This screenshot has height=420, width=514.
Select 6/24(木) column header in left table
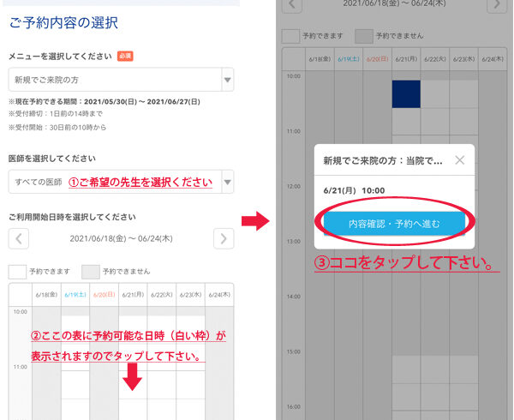(x=219, y=295)
